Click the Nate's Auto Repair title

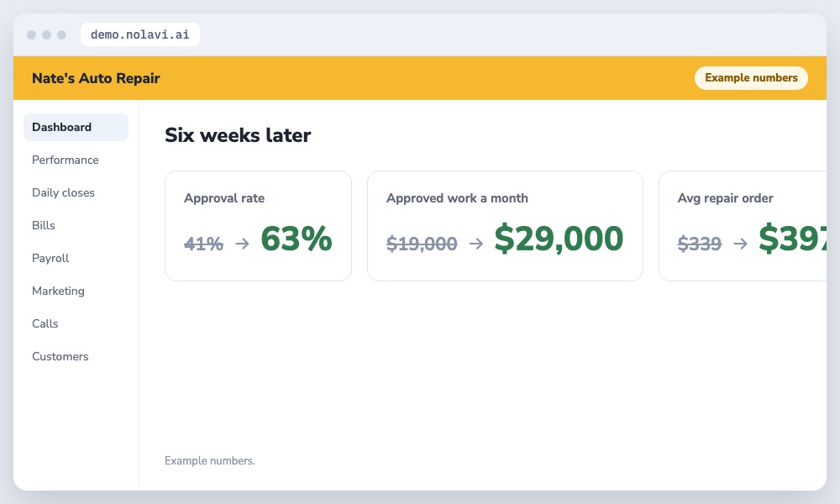coord(96,78)
